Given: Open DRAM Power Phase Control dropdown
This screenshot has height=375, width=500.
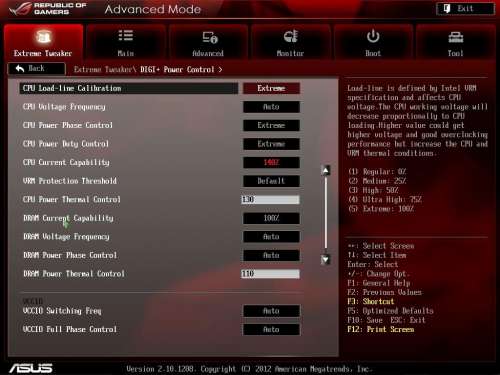Looking at the screenshot, I should click(x=271, y=255).
